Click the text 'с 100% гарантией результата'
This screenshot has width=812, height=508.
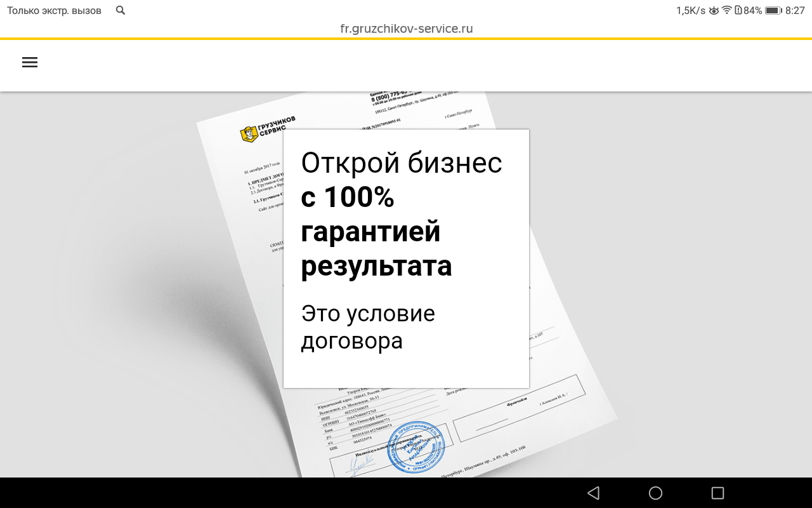click(377, 232)
